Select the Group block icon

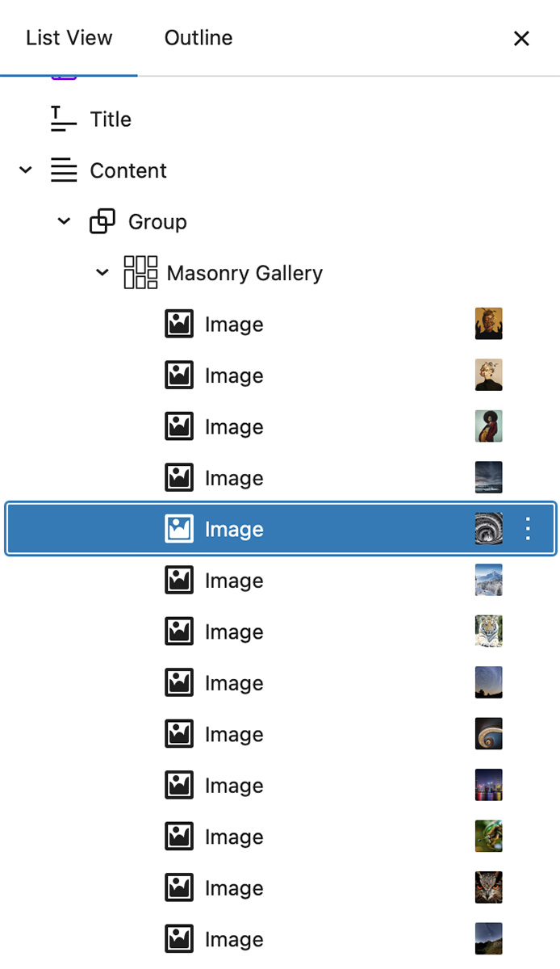pyautogui.click(x=102, y=221)
